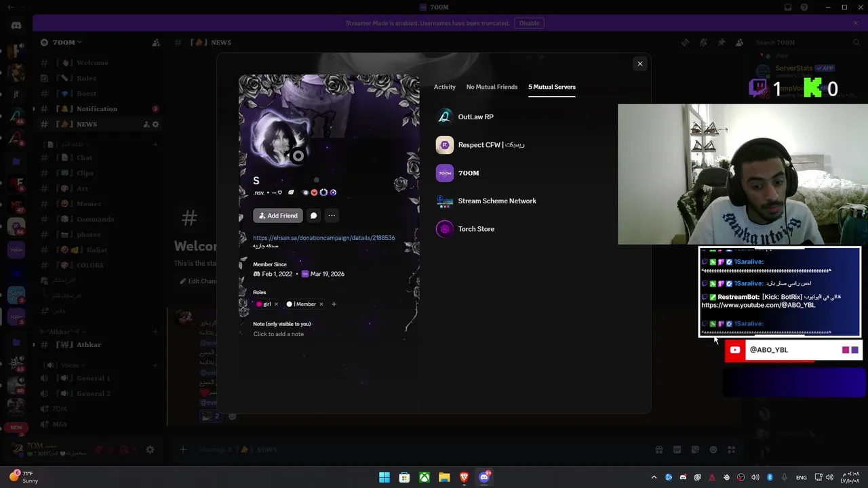Click the red heart badge on profile
868x488 pixels.
pos(314,192)
